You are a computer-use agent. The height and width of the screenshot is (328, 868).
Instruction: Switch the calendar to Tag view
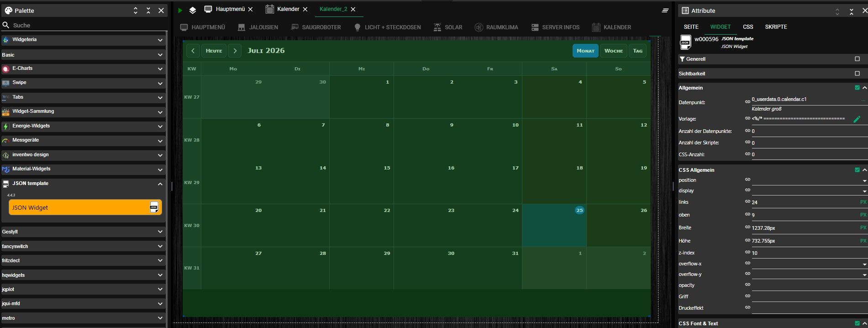(638, 51)
